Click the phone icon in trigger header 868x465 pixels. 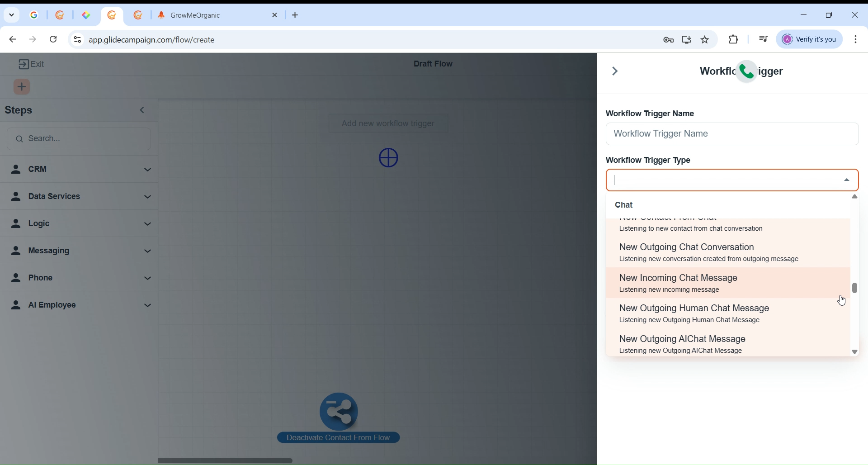click(747, 72)
